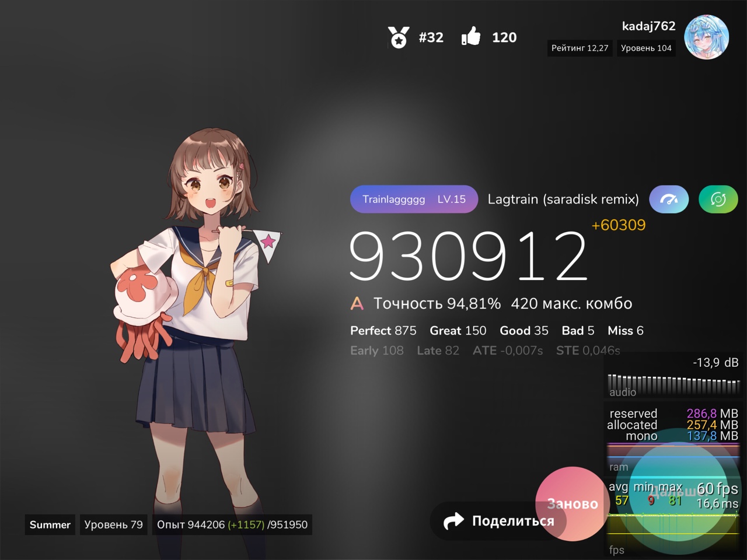Click the song title Lagtrain (saradisk remix)

[563, 199]
